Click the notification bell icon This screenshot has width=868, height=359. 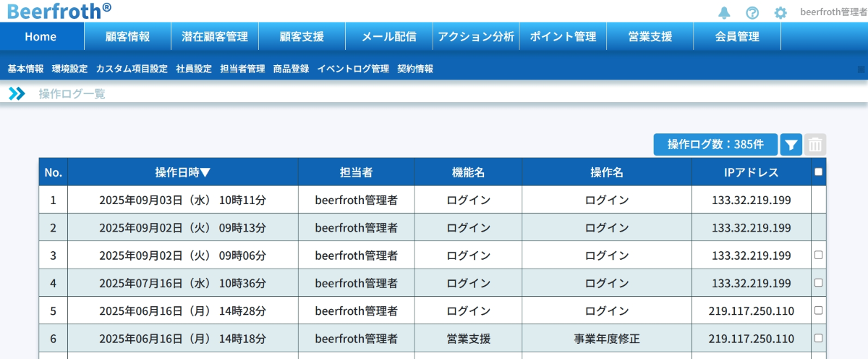pos(724,12)
